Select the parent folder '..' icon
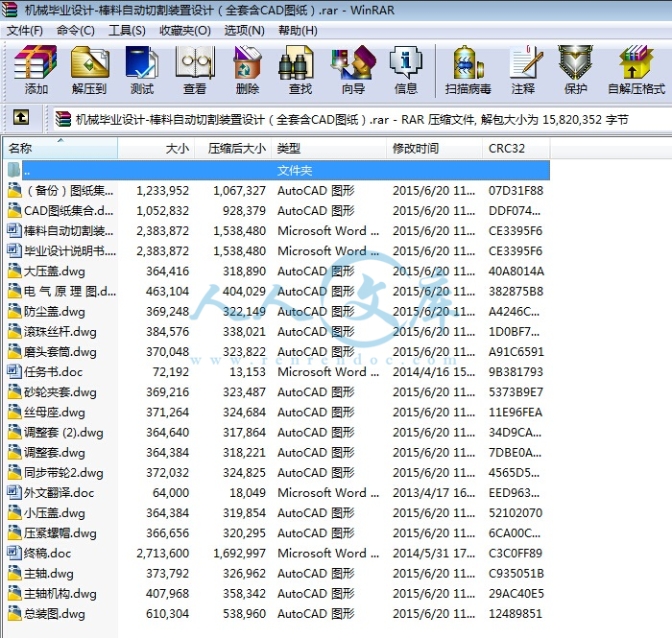 click(13, 170)
